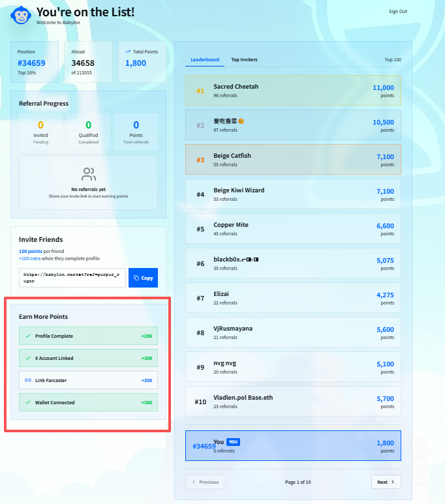
Task: Click the invite link text field
Action: pyautogui.click(x=72, y=278)
